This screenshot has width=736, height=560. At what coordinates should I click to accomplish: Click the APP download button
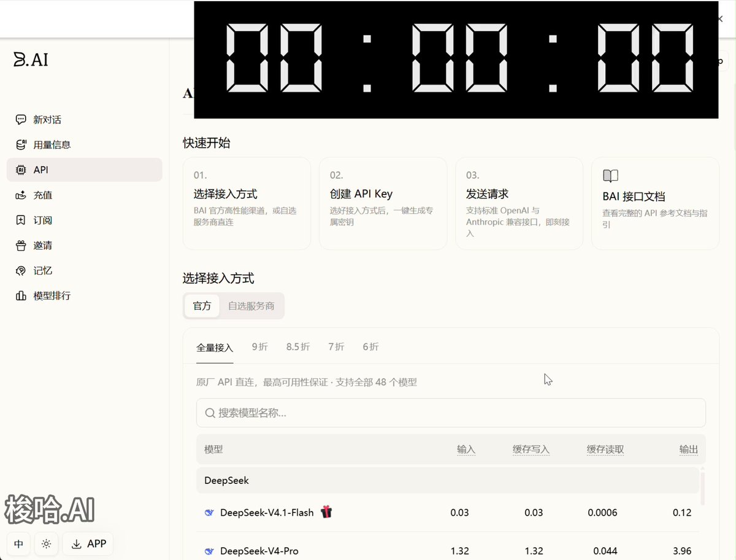(x=88, y=544)
